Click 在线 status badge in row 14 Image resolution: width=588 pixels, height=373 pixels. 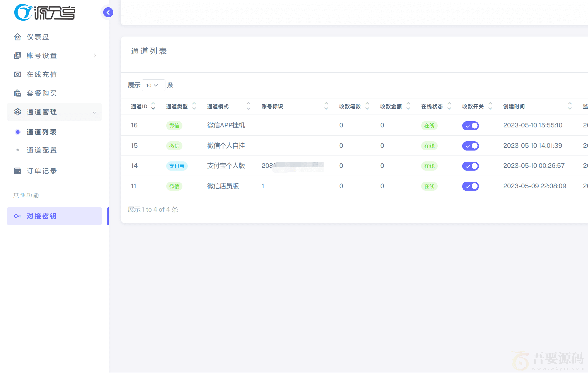click(x=429, y=166)
